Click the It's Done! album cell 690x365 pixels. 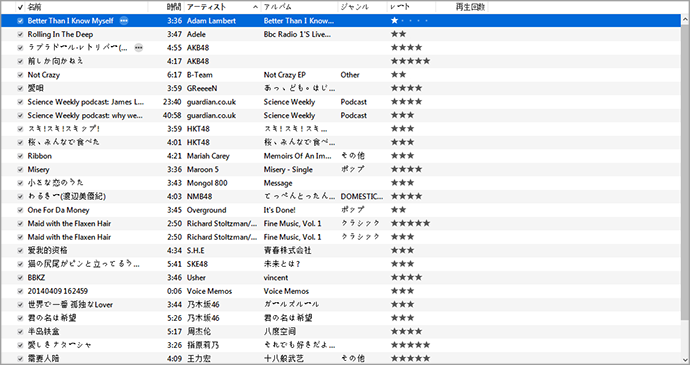[279, 210]
